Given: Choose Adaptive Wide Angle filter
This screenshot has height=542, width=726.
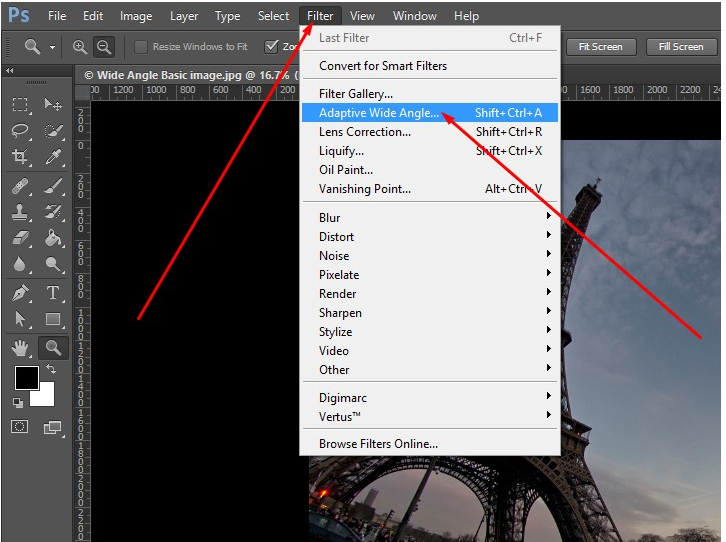Looking at the screenshot, I should click(x=430, y=112).
